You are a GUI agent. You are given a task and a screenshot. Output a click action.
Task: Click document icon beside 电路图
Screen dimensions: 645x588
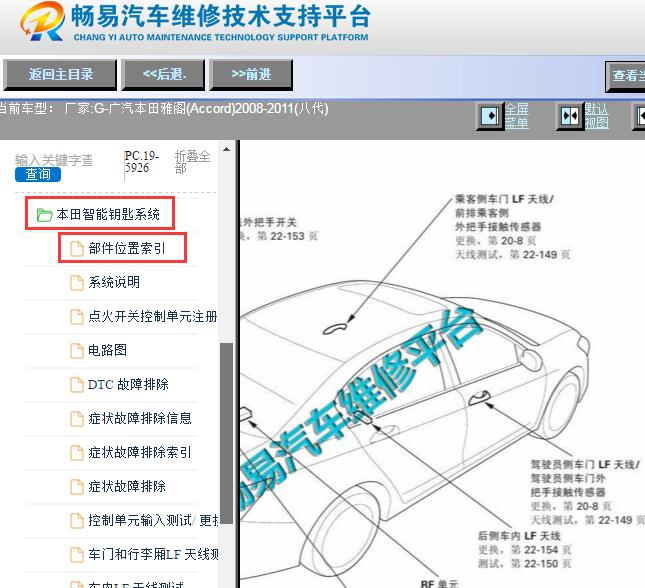pos(77,351)
